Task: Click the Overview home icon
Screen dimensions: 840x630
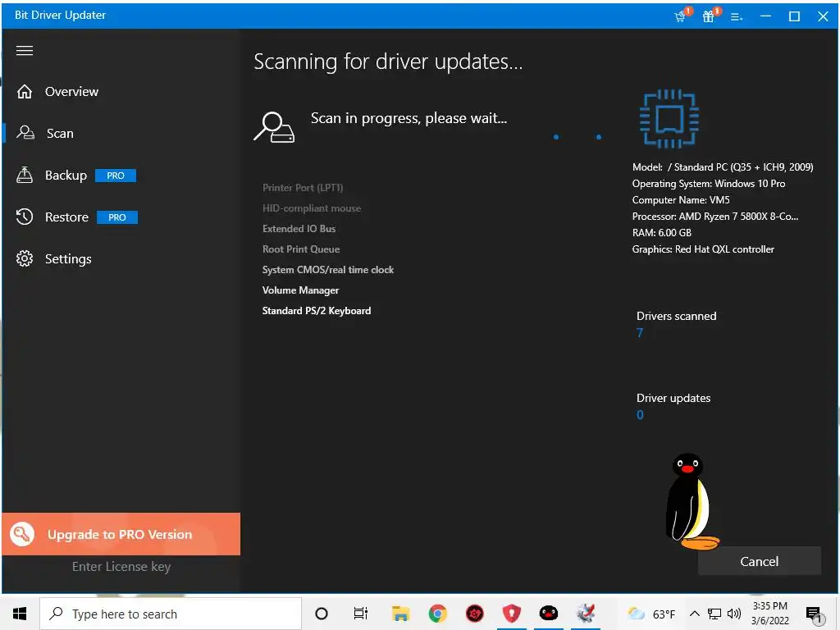Action: (x=25, y=92)
